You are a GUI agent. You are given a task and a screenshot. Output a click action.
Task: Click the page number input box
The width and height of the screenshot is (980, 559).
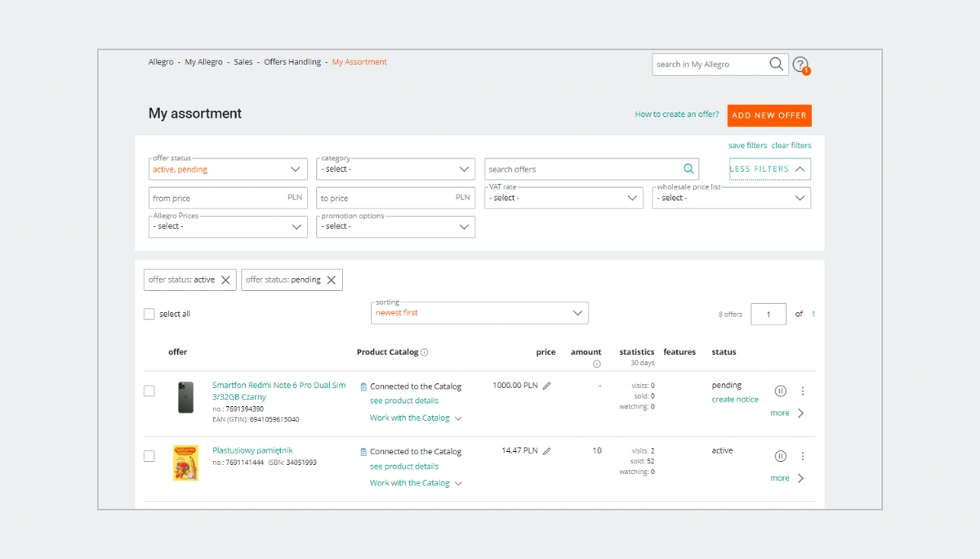coord(768,314)
